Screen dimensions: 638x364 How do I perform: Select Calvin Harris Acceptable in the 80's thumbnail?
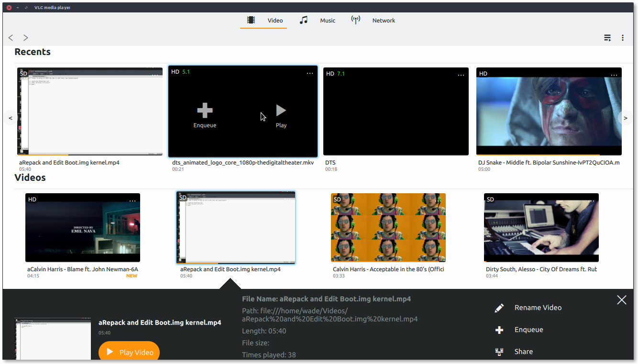pos(388,228)
